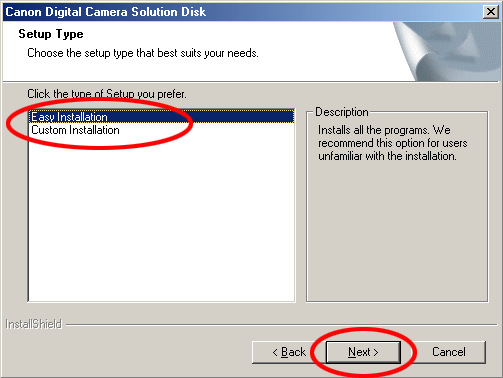Click the empty area inside the Description box
The image size is (503, 378).
(397, 232)
